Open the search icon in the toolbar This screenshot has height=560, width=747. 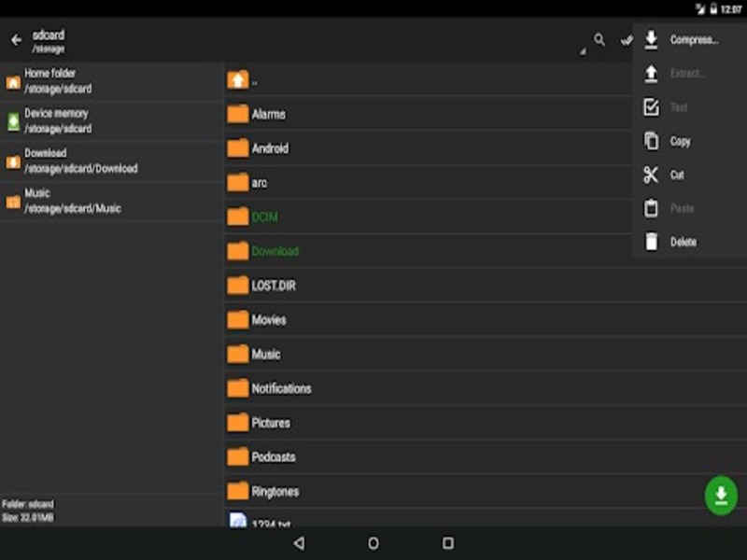[599, 41]
